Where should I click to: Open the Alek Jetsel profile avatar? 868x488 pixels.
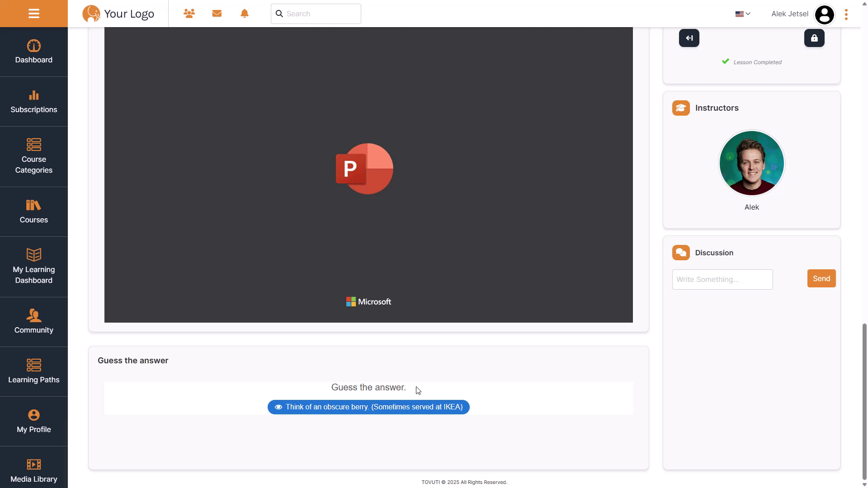click(x=824, y=14)
